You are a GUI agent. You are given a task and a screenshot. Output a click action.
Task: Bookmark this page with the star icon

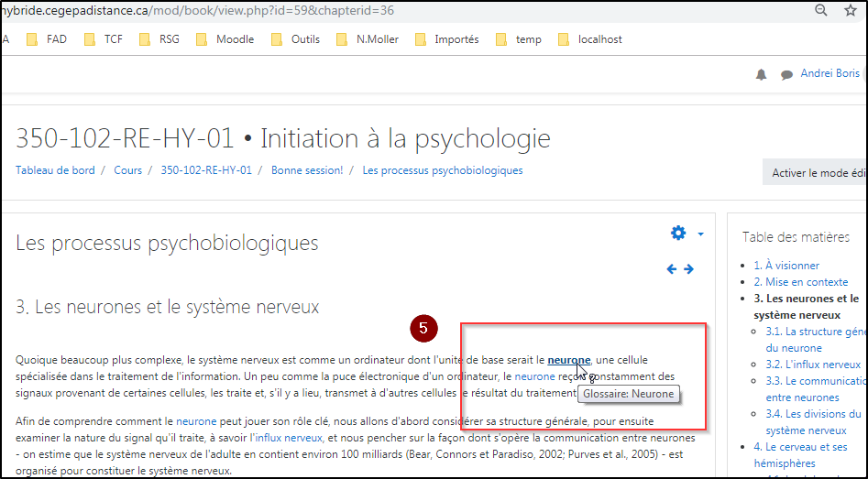(850, 10)
